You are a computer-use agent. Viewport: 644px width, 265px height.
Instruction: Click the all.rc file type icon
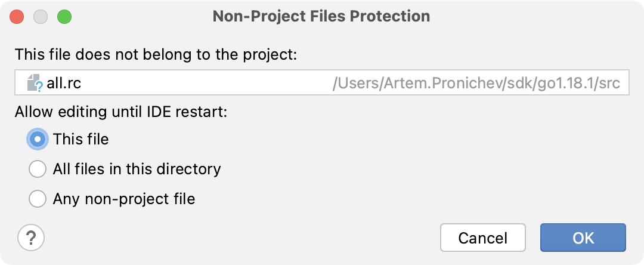pos(35,83)
